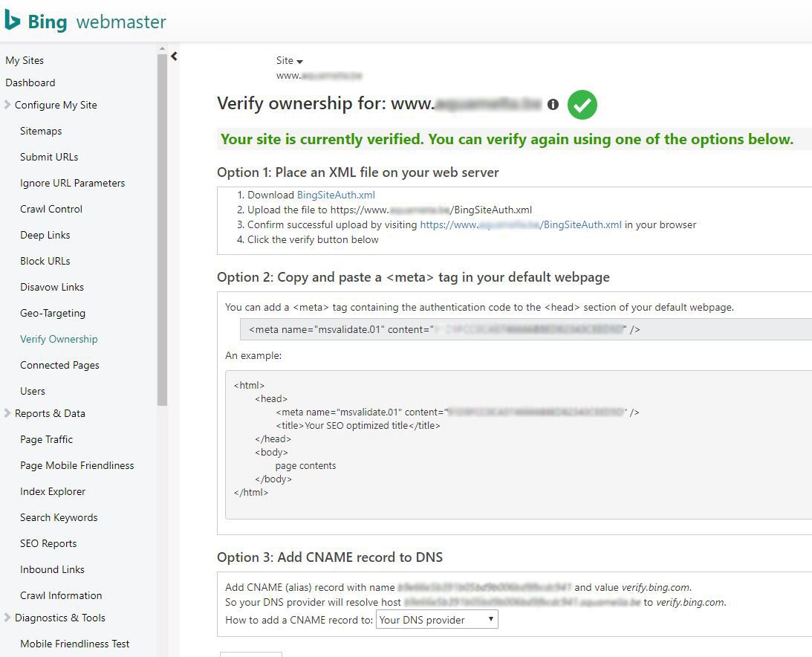The height and width of the screenshot is (657, 812).
Task: Go to My Sites
Action: point(25,60)
